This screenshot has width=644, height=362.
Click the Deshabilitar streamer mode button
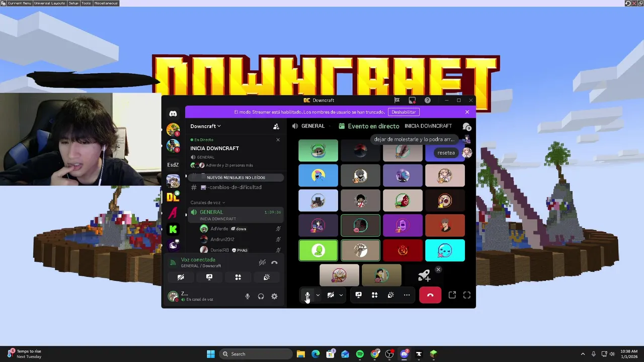pos(404,112)
